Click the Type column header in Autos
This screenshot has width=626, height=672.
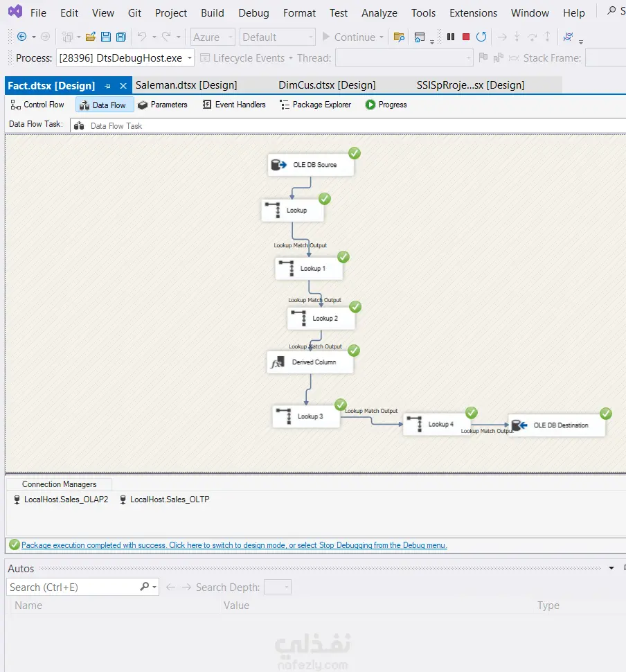[x=548, y=605]
